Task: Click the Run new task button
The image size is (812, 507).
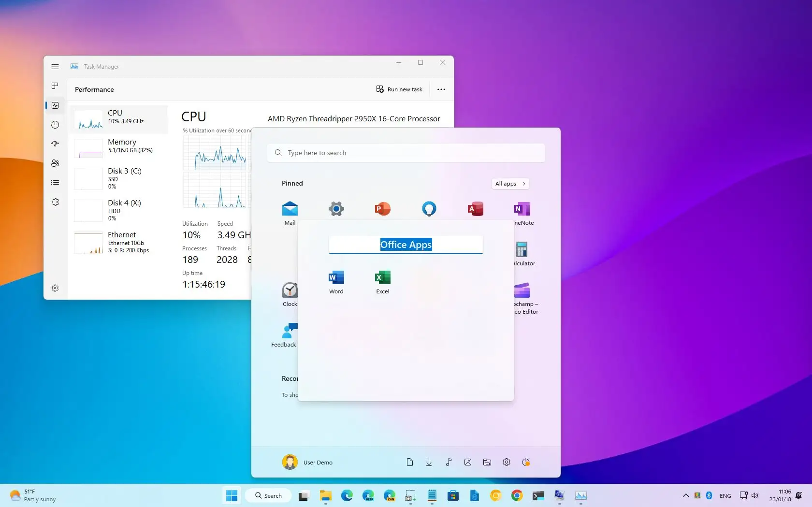Action: click(x=399, y=89)
